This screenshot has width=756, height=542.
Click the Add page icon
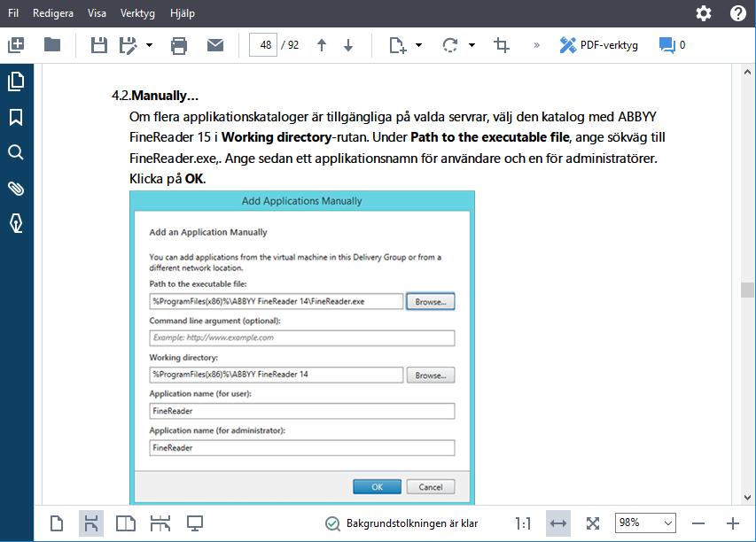click(397, 45)
